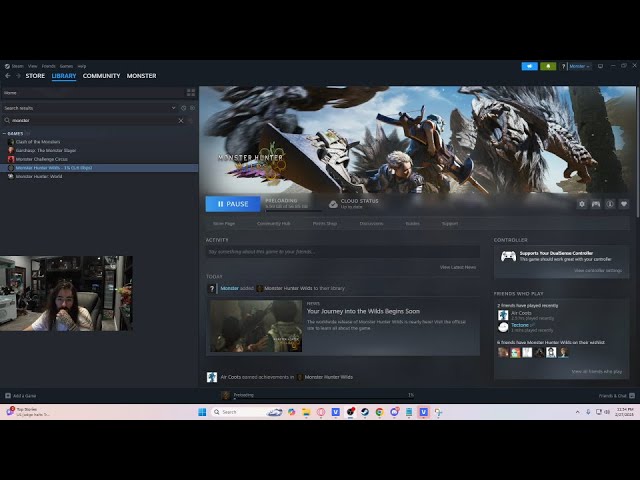Select Monster Hunter: World in list
Screen dimensions: 640x480
(x=38, y=176)
